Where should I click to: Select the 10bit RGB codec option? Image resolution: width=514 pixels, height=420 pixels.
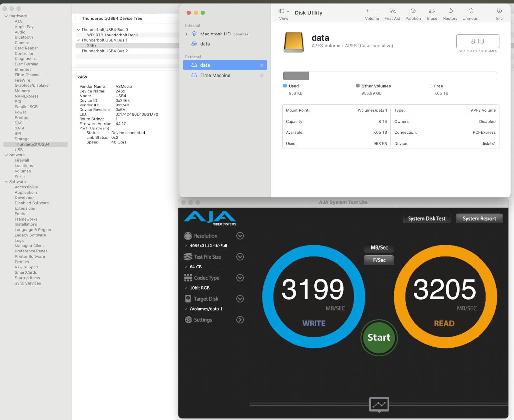pos(199,288)
